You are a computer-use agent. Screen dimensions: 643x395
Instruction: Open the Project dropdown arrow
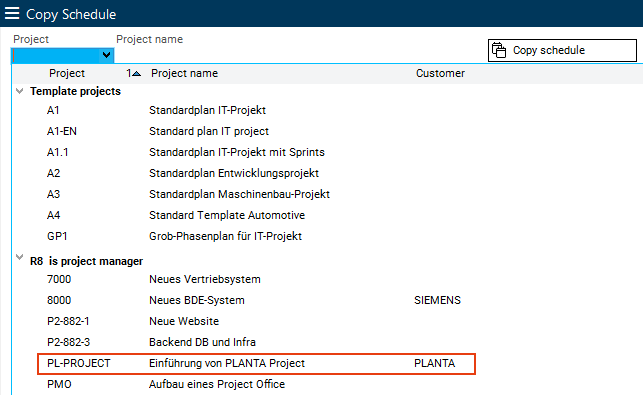point(106,55)
